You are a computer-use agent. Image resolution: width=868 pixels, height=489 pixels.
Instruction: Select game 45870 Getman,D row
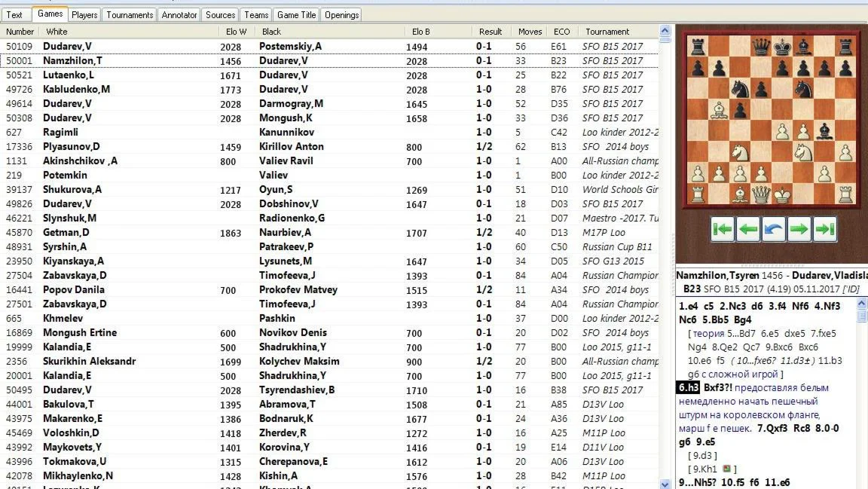[x=329, y=233]
